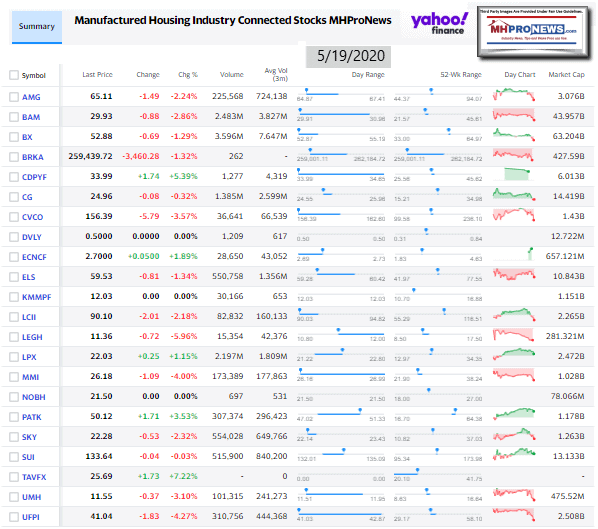598x529 pixels.
Task: Click the PATK 52-week range bar
Action: [x=438, y=413]
